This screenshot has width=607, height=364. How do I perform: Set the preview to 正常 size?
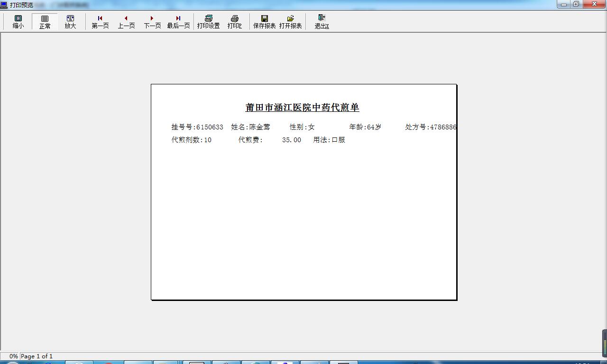coord(45,22)
